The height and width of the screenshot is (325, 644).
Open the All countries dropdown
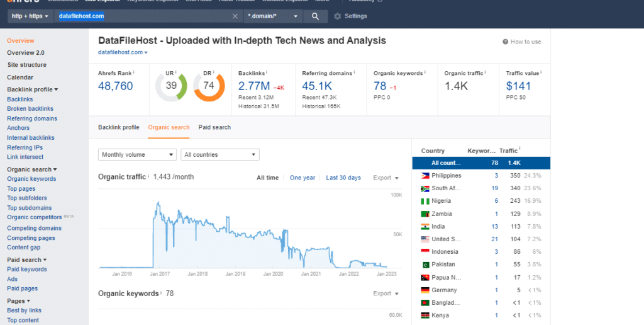point(219,155)
